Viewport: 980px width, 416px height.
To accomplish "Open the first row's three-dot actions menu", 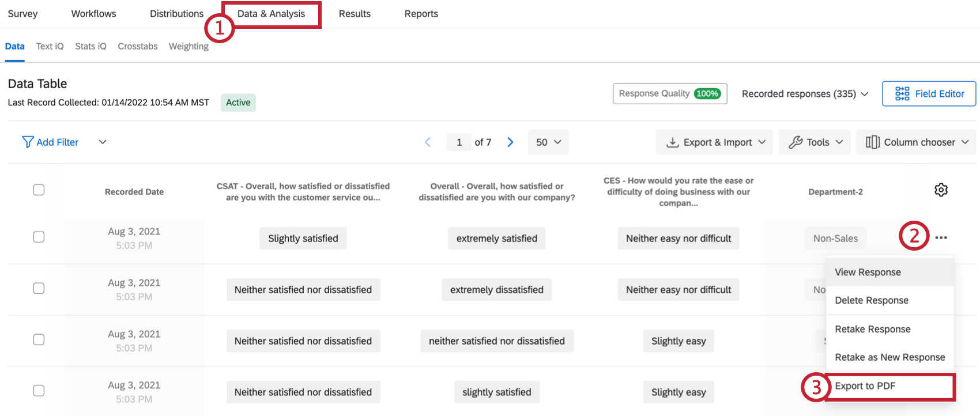I will tap(941, 237).
